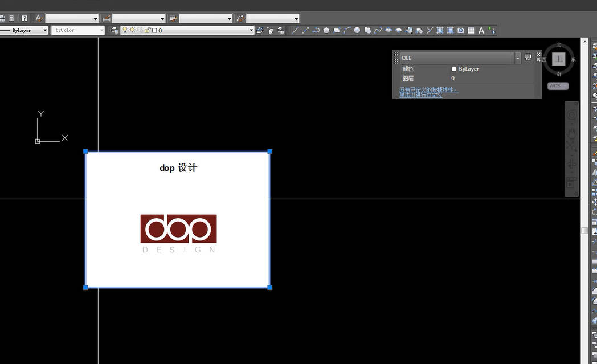The height and width of the screenshot is (364, 597).
Task: Select the Line drawing tool
Action: (x=295, y=30)
